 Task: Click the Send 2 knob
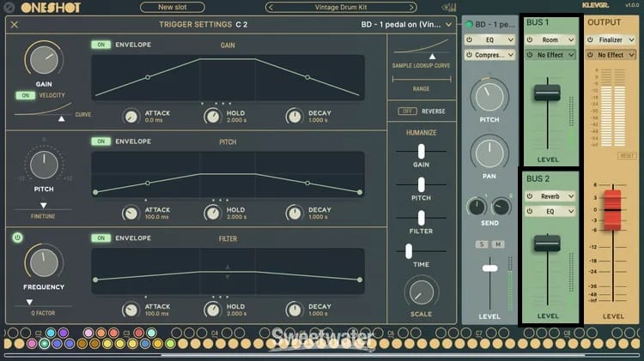501,207
